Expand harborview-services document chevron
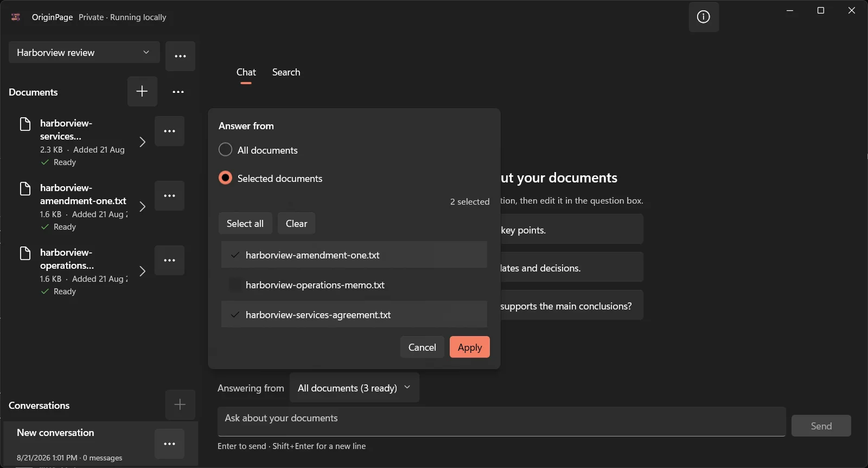Image resolution: width=868 pixels, height=468 pixels. coord(142,142)
